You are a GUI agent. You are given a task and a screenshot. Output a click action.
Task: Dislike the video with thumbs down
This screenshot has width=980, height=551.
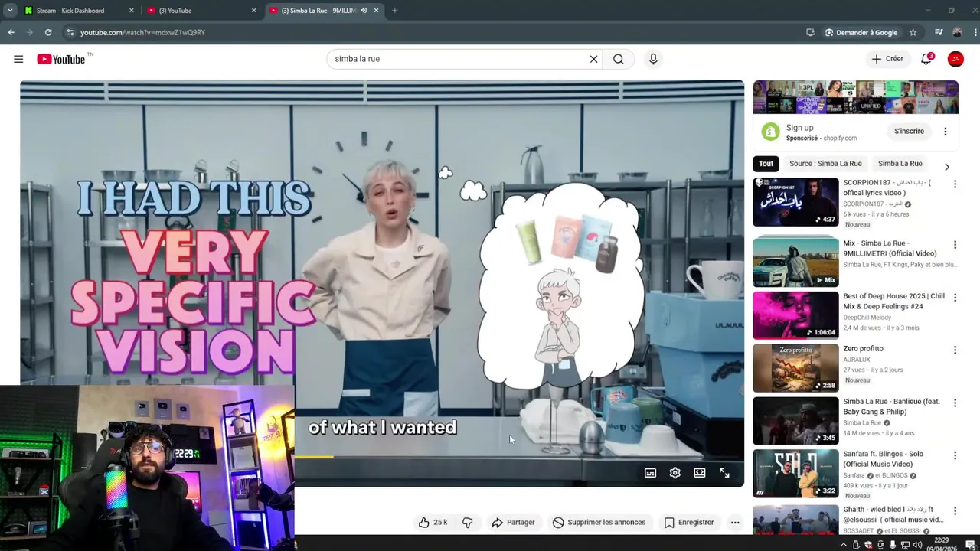coord(468,523)
